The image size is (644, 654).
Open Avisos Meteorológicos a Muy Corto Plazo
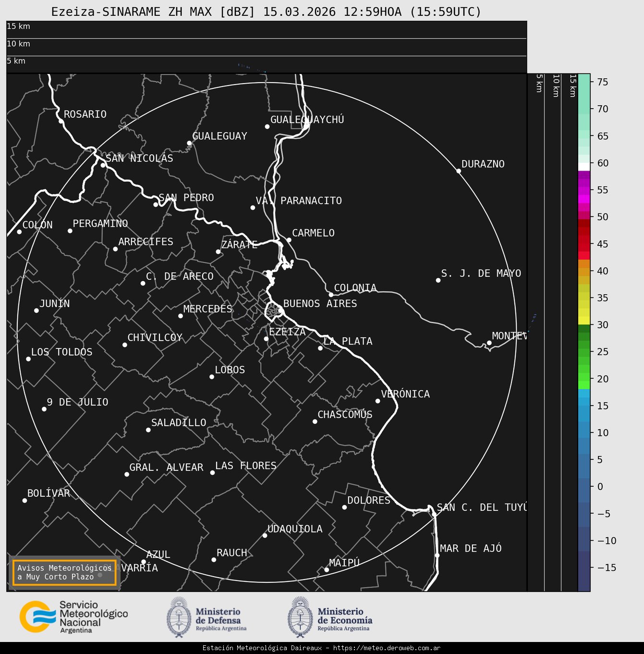pyautogui.click(x=64, y=572)
